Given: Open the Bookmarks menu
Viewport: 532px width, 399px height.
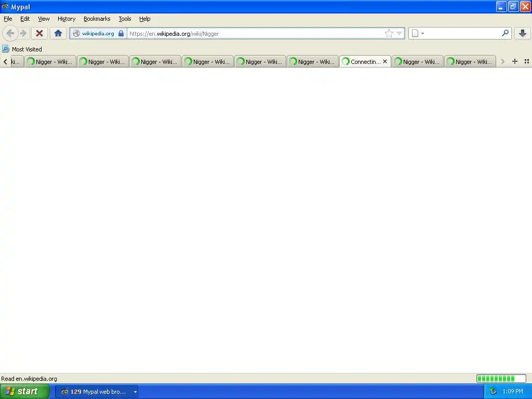Looking at the screenshot, I should pos(97,19).
